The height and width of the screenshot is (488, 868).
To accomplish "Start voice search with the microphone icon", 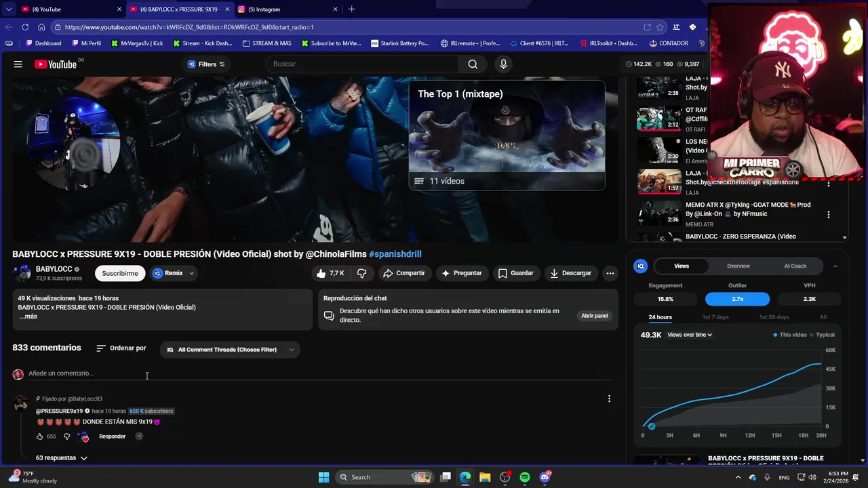I will 503,64.
